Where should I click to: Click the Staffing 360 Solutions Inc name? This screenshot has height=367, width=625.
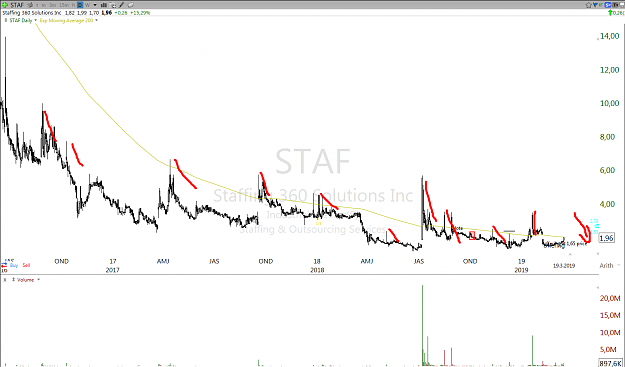31,13
